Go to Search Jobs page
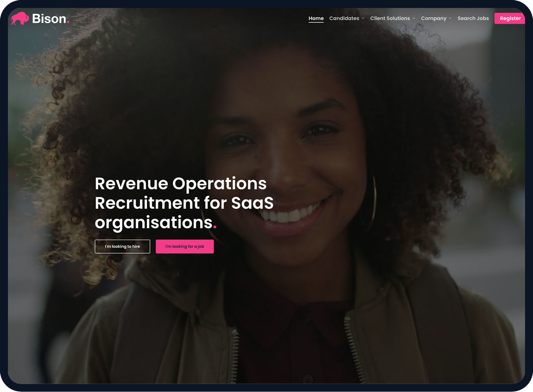533x392 pixels. tap(473, 18)
